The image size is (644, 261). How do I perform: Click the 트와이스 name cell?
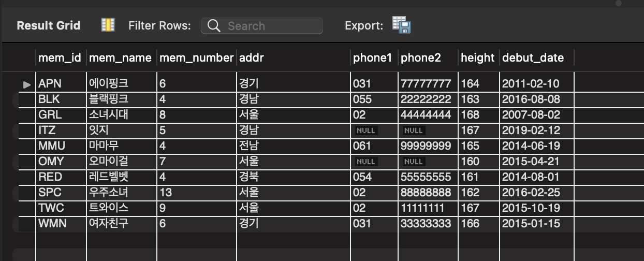[x=121, y=208]
